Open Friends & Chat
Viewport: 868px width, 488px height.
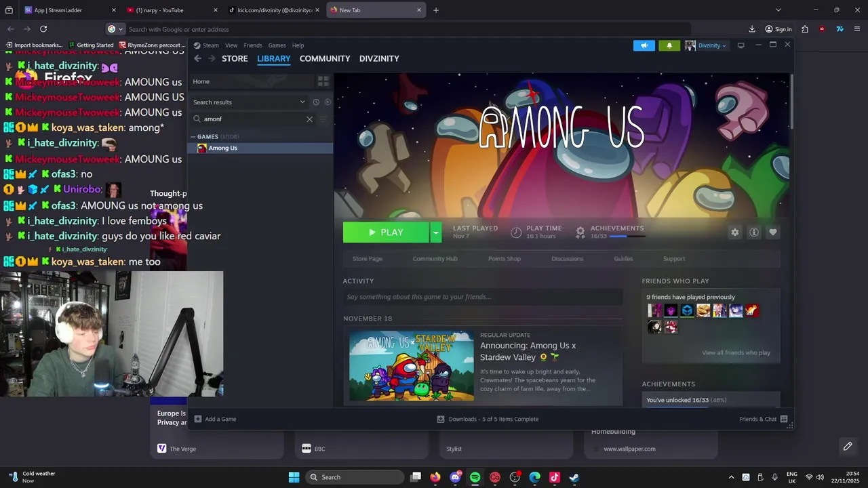tap(763, 419)
